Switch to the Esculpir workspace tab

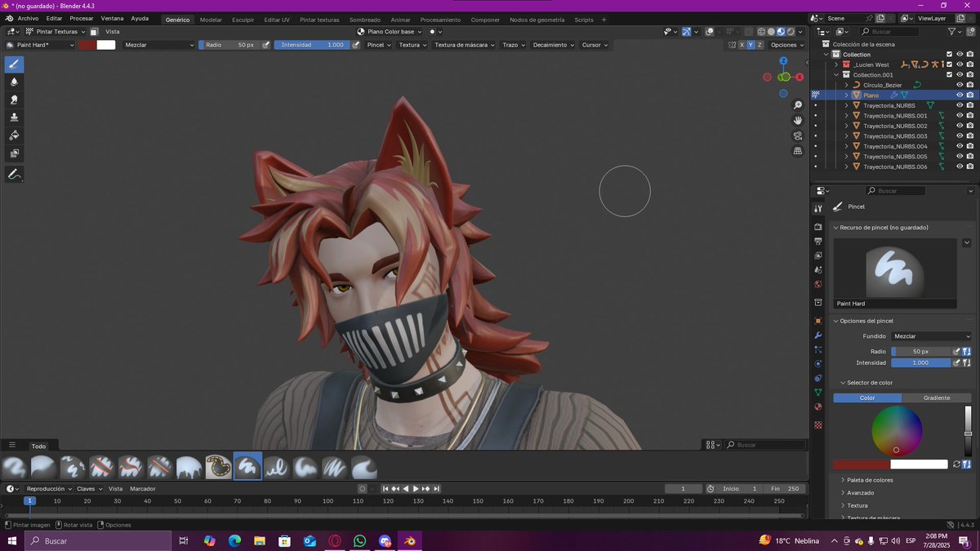coord(243,20)
